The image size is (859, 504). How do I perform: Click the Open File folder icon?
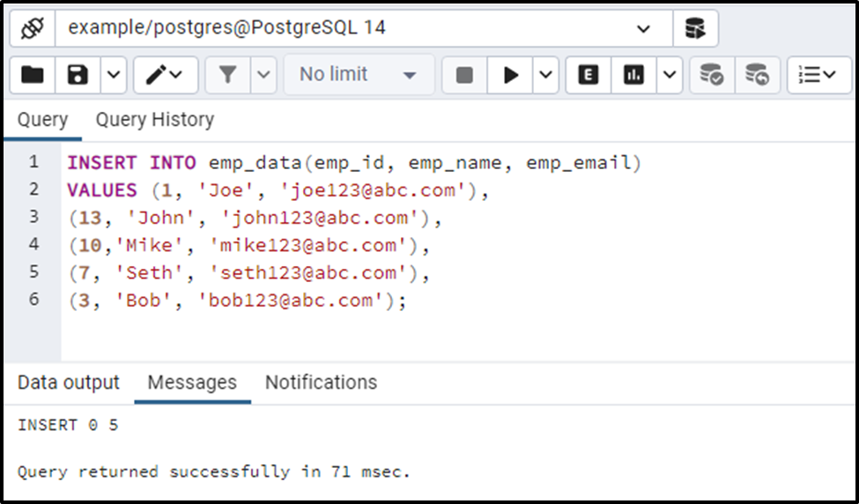[33, 75]
